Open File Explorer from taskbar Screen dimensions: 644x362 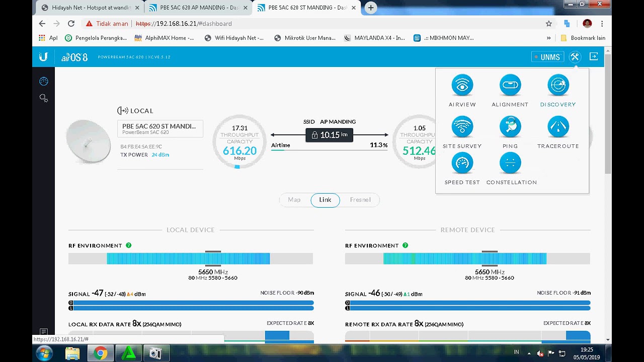point(72,353)
